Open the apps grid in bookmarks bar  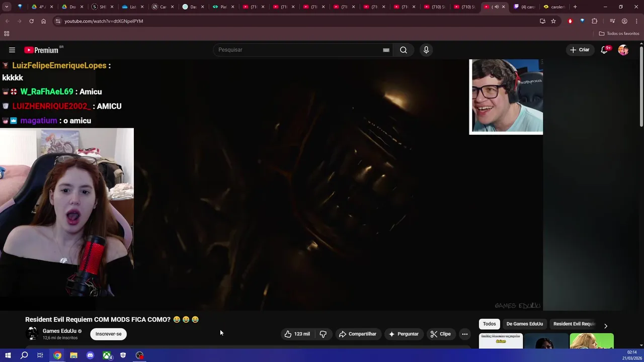[7, 34]
